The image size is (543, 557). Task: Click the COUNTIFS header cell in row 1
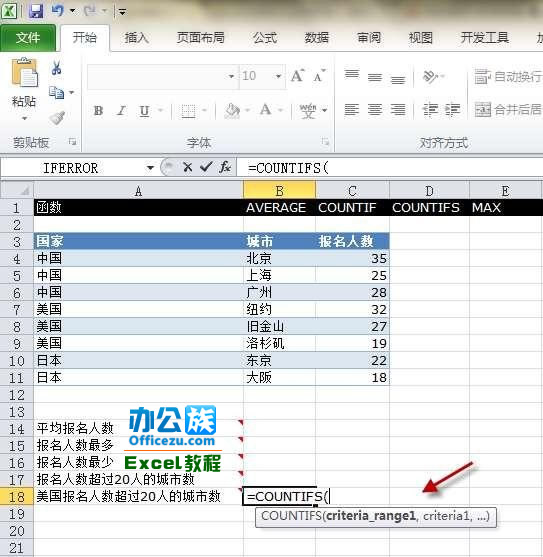[x=429, y=207]
